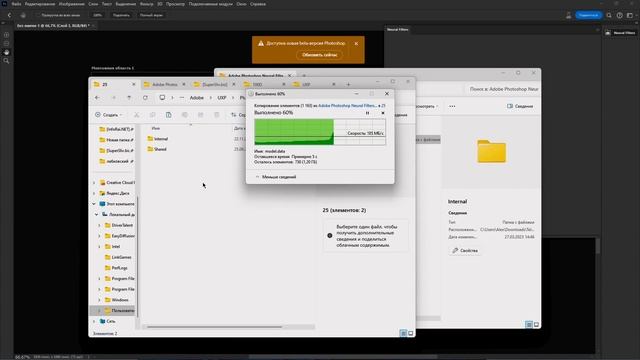Sort by the Имя column header

(156, 128)
